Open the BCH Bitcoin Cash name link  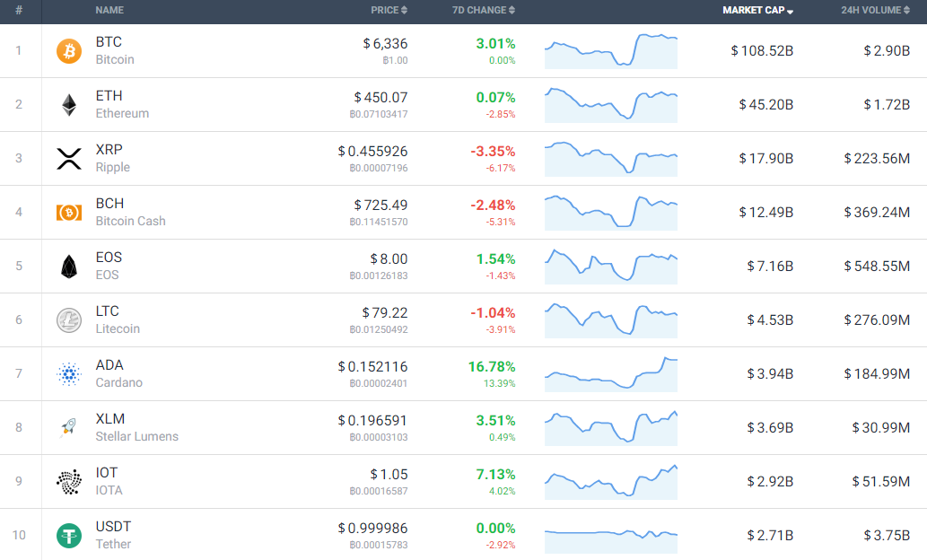131,212
